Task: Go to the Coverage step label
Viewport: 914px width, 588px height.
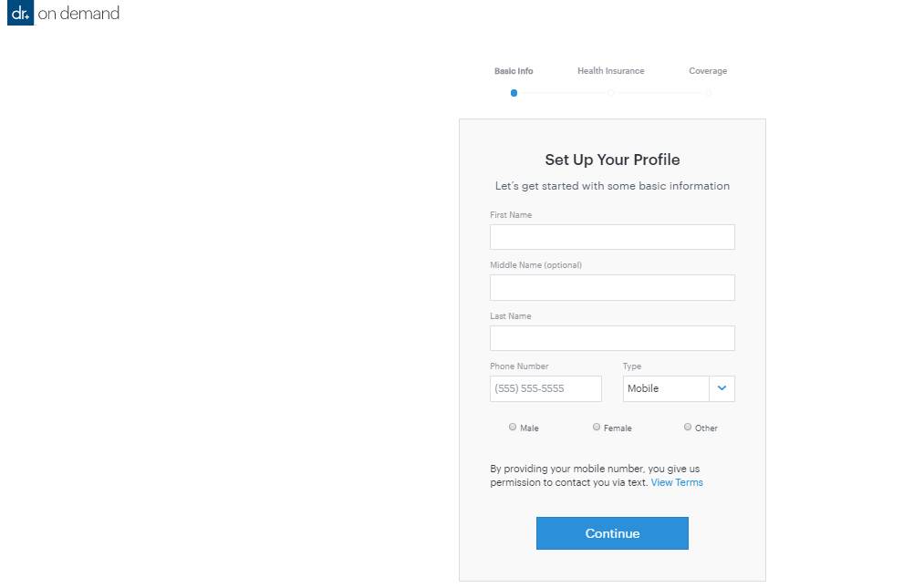Action: [708, 71]
